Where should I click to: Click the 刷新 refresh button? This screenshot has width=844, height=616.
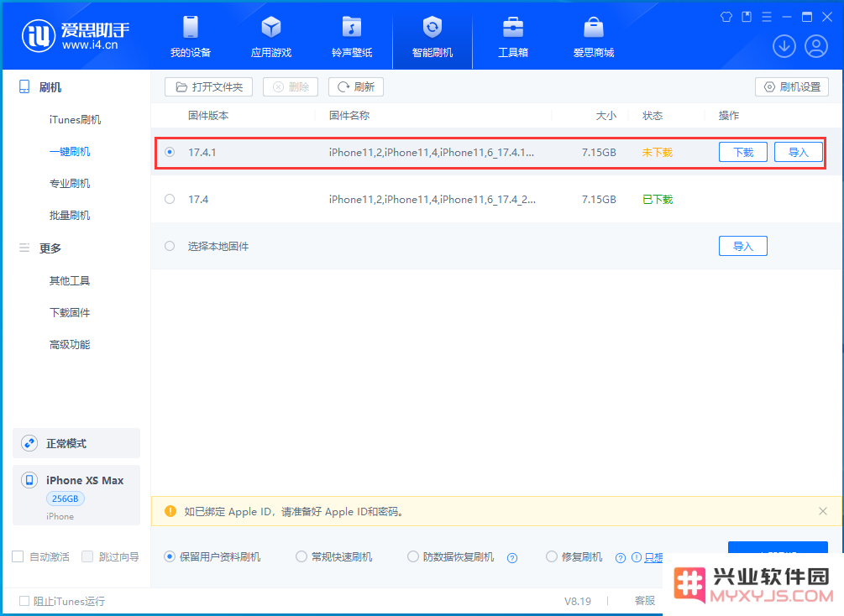[x=356, y=86]
